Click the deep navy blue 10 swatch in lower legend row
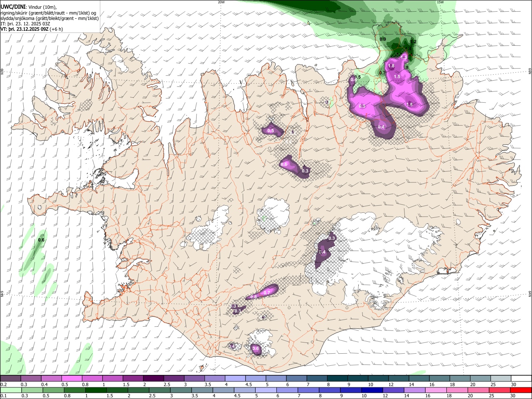532x399 pixels. (372, 390)
